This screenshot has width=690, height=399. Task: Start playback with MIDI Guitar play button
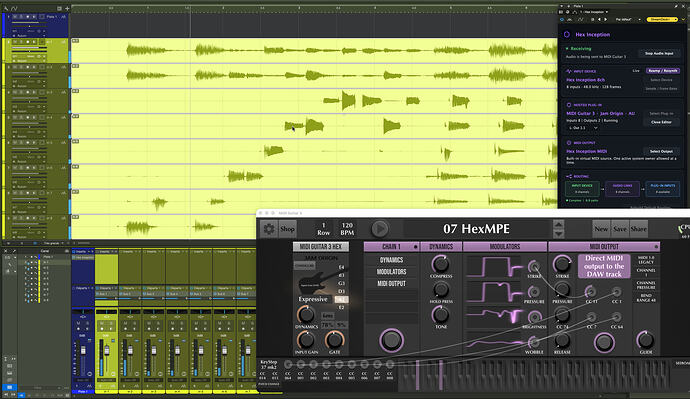(380, 229)
